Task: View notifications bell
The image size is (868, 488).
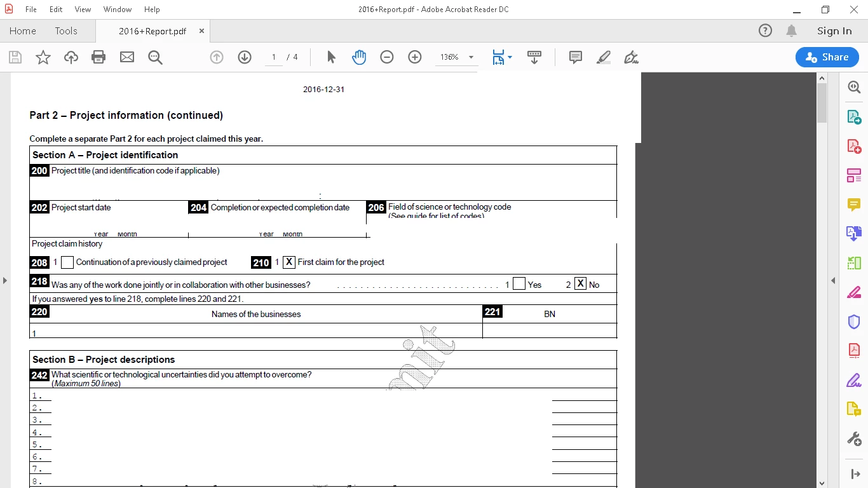Action: (791, 30)
